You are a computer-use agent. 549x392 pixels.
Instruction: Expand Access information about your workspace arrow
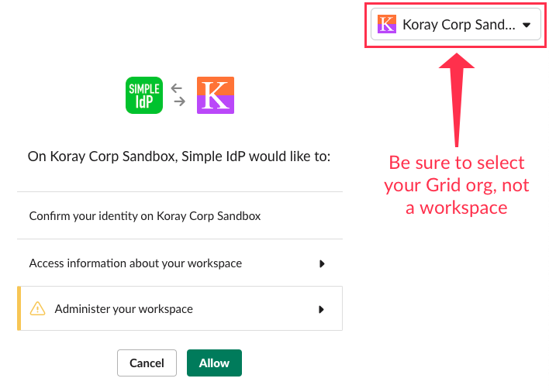pos(322,263)
